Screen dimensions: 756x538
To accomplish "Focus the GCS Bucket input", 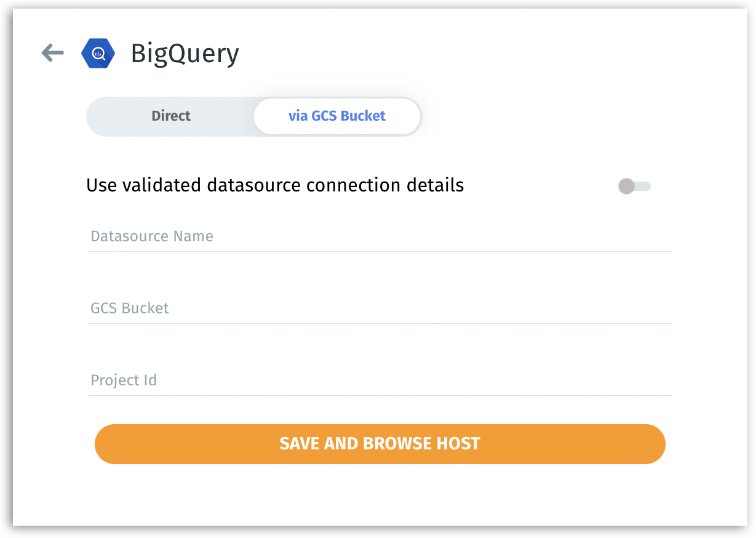I will click(x=380, y=308).
